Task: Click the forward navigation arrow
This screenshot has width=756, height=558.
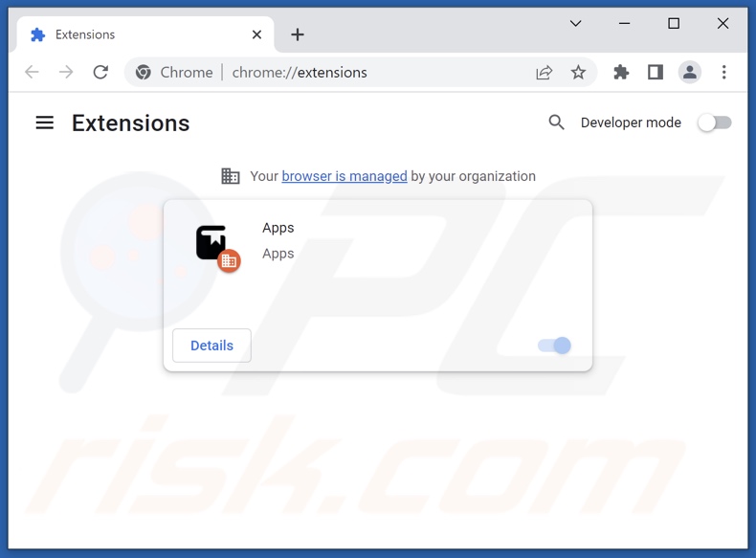Action: [x=66, y=73]
